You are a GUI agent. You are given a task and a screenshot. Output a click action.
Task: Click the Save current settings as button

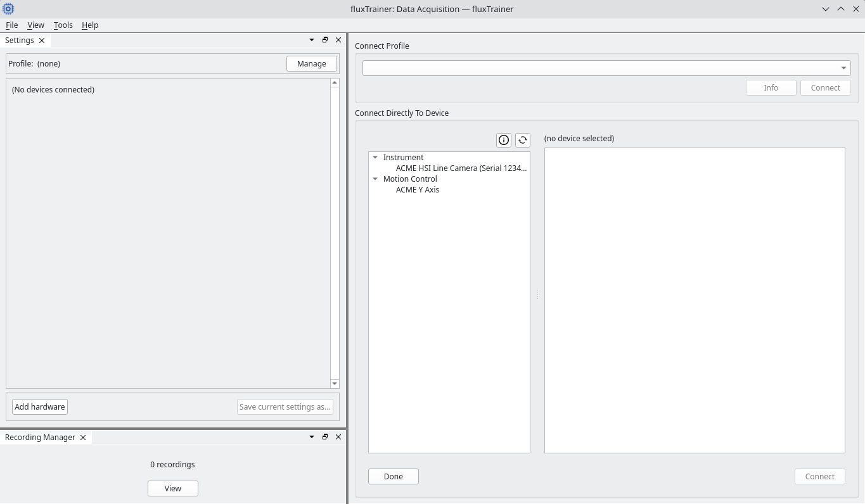point(285,407)
